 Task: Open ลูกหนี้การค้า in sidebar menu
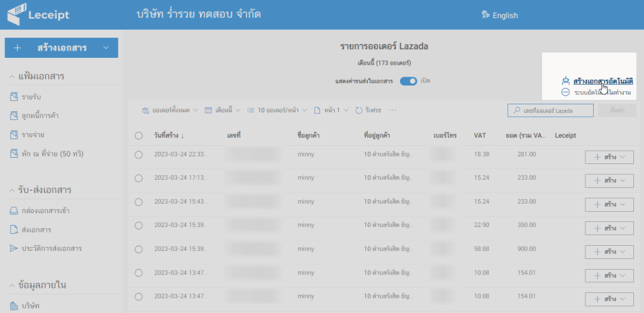(x=40, y=116)
